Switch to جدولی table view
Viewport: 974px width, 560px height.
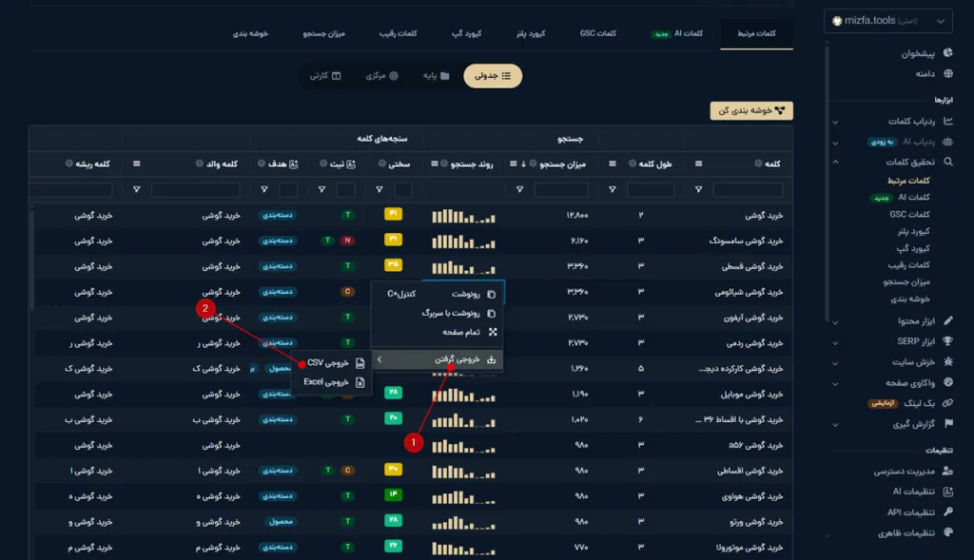[x=493, y=76]
